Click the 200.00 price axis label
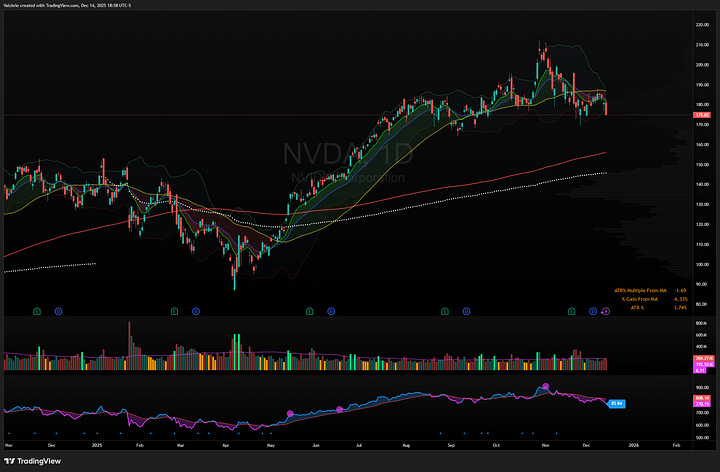This screenshot has height=472, width=720. point(702,65)
